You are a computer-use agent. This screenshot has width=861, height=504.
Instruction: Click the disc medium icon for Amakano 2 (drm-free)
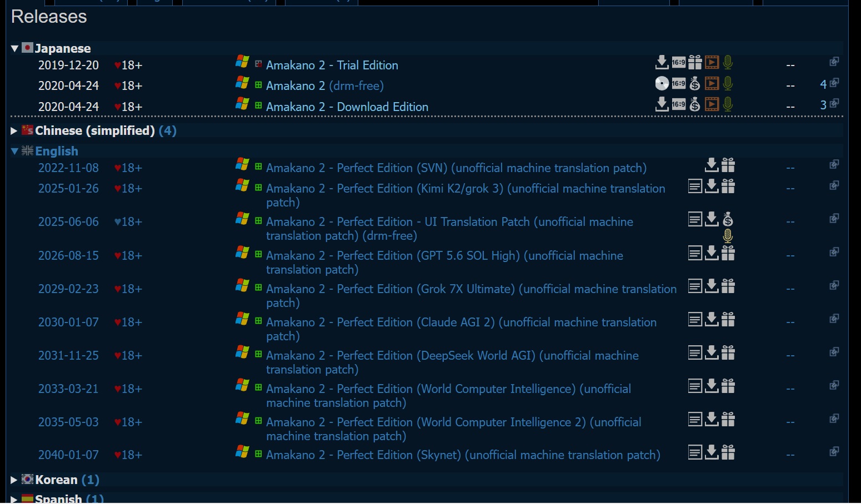662,83
